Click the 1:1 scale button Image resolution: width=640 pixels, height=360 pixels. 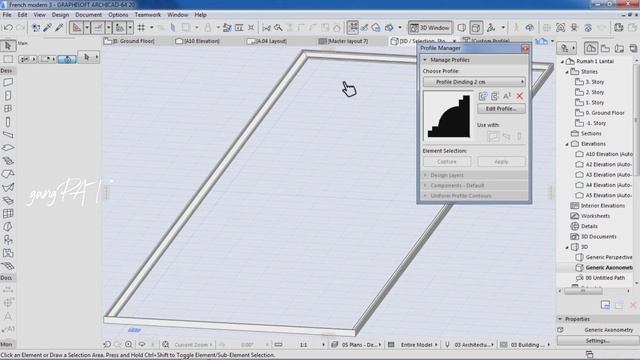(x=303, y=345)
